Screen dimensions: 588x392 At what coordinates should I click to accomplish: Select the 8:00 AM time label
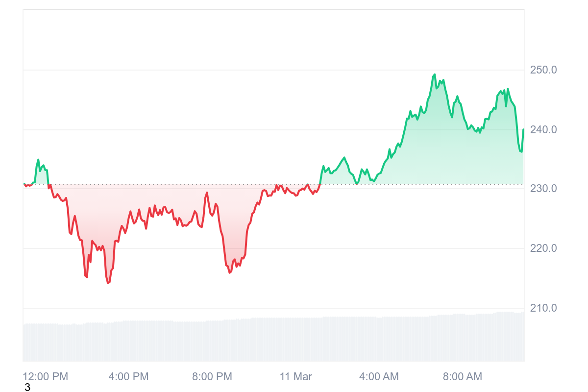[x=462, y=377]
